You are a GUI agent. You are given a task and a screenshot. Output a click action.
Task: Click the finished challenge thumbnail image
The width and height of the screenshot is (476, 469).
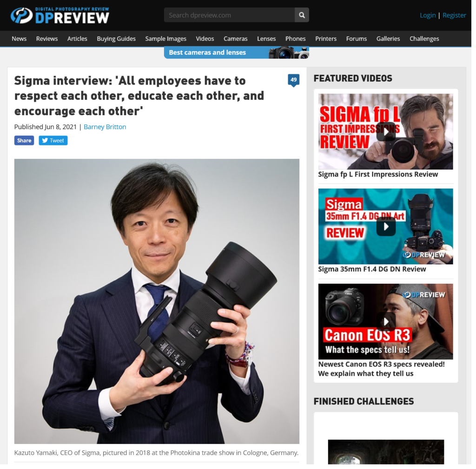click(386, 453)
